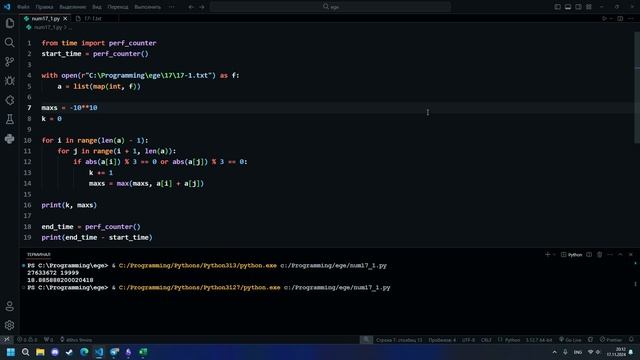Click Prettier status bar item
Viewport: 640px width, 360px height.
click(x=611, y=340)
